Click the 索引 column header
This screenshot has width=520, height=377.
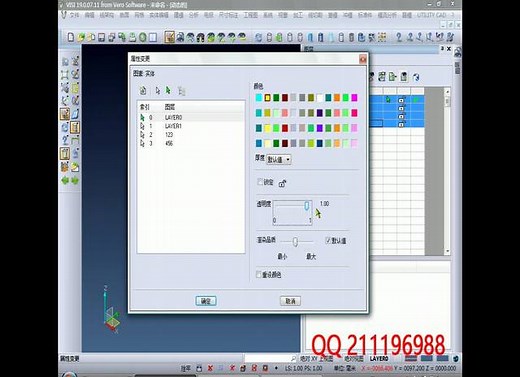tap(144, 107)
